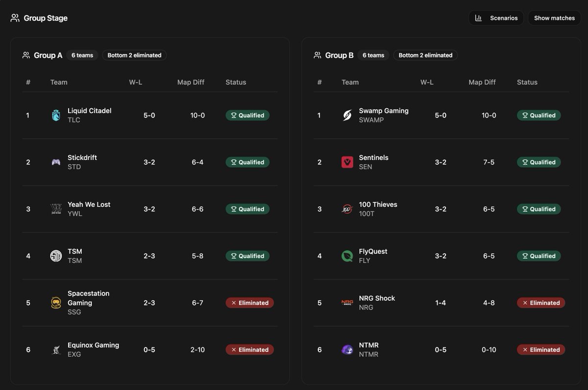Click Group A's Map Diff column header

(191, 82)
